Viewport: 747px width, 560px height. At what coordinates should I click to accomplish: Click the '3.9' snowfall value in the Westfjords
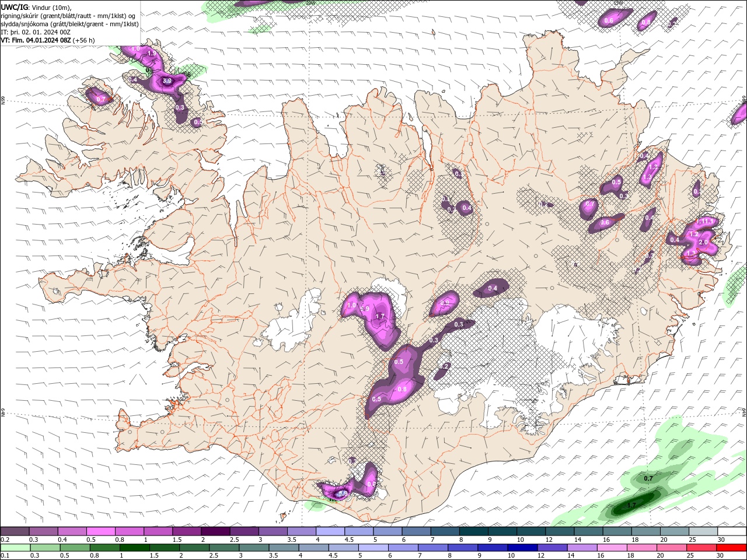tap(166, 81)
